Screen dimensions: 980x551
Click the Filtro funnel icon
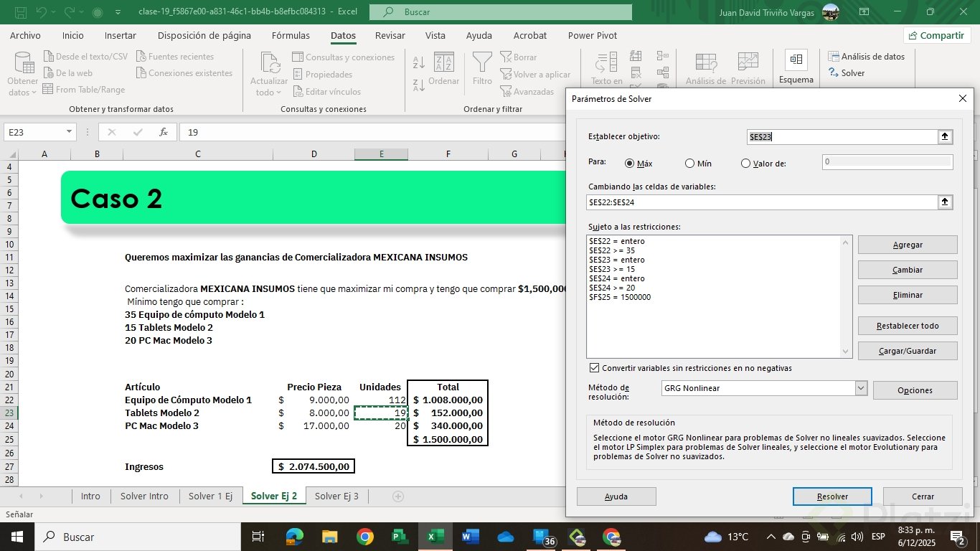482,63
